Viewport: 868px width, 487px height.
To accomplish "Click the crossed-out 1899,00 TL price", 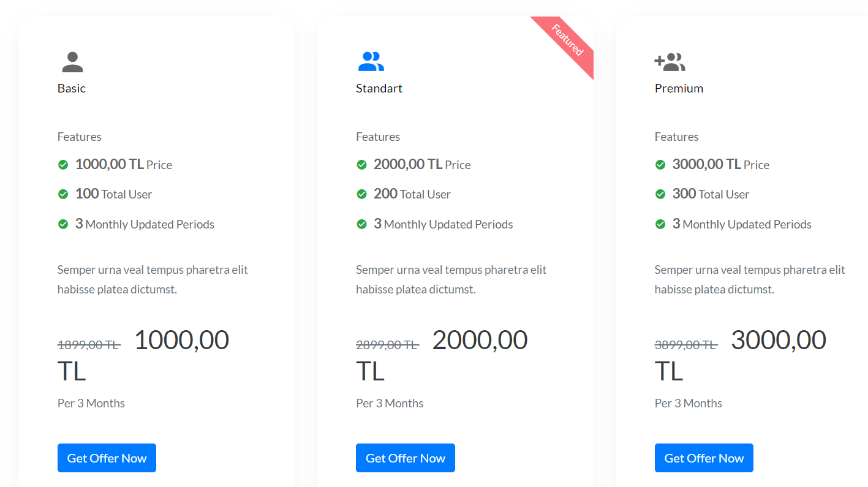I will [x=89, y=345].
